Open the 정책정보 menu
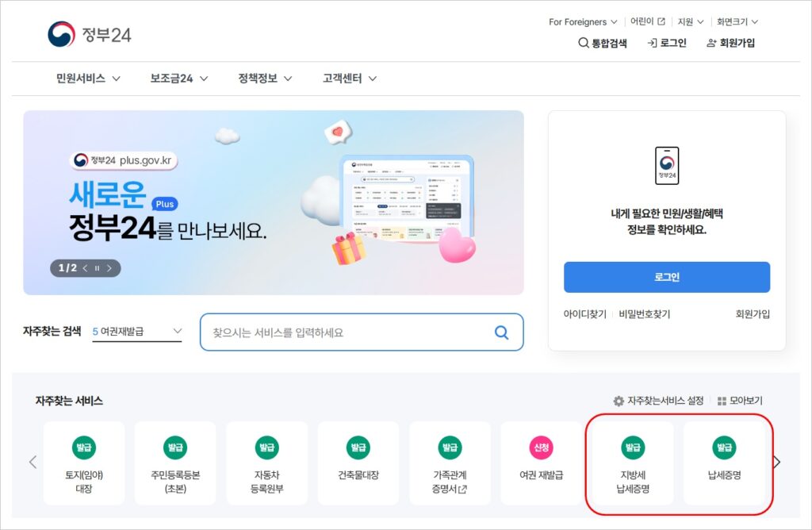 coord(265,79)
